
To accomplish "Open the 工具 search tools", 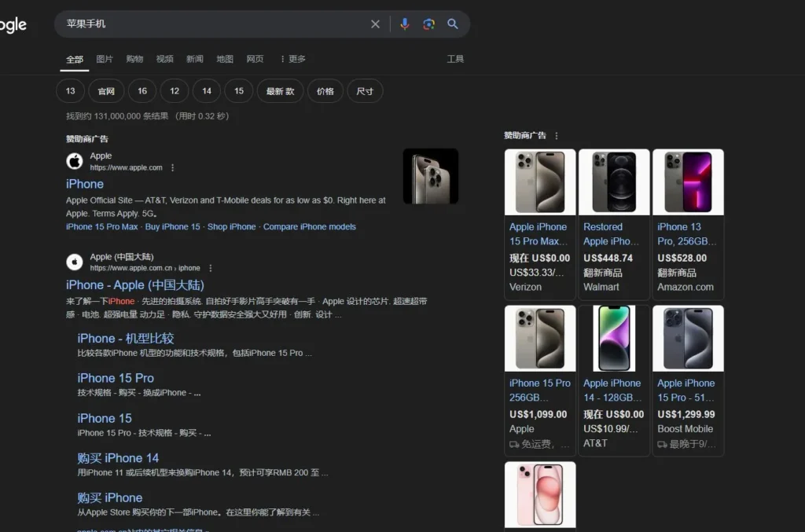I will (x=455, y=59).
